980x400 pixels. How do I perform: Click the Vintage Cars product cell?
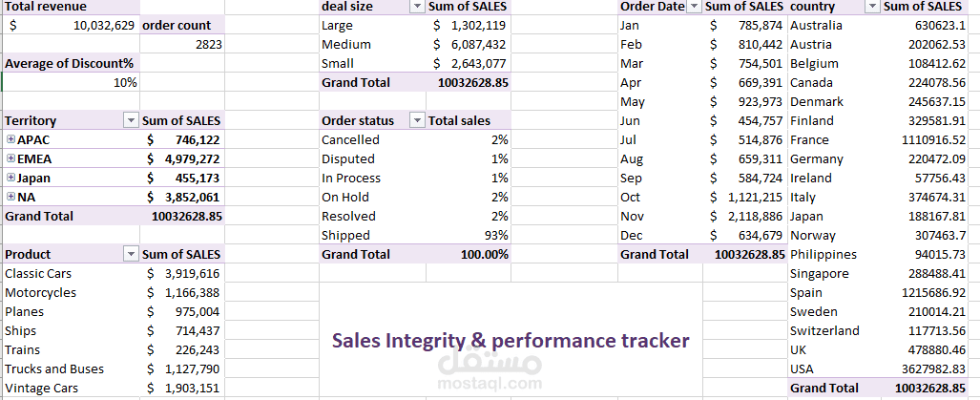tap(43, 388)
